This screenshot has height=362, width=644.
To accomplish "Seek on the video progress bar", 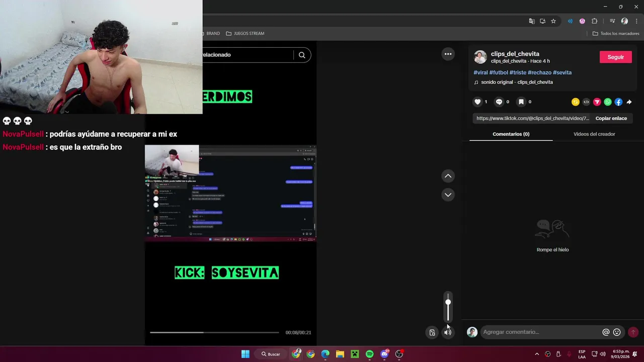I will (x=214, y=332).
